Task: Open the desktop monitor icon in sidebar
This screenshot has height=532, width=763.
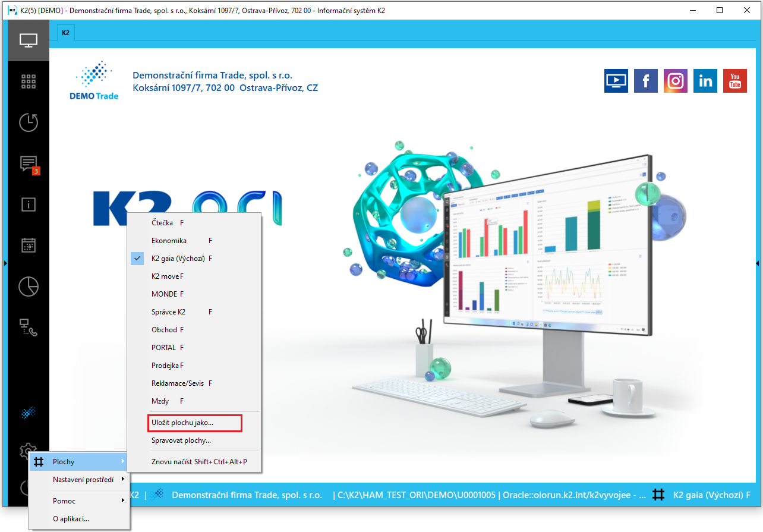Action: [x=29, y=40]
